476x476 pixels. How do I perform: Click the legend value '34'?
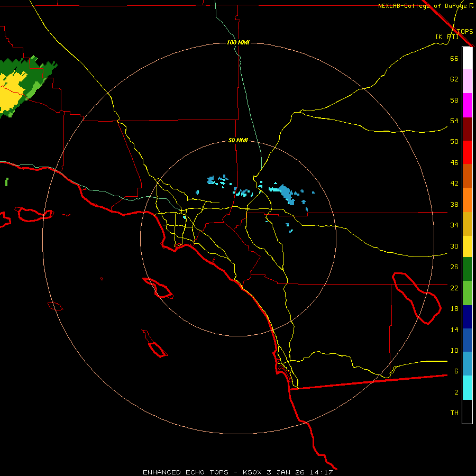[x=454, y=225]
